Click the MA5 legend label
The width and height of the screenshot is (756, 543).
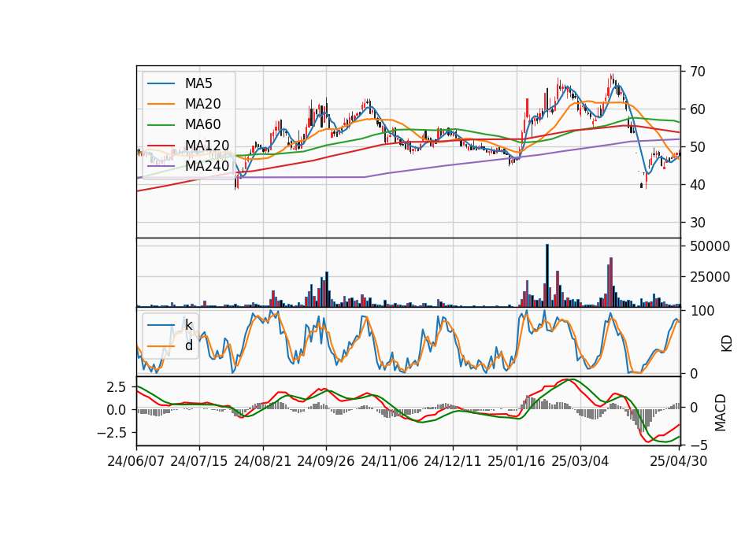click(x=198, y=83)
